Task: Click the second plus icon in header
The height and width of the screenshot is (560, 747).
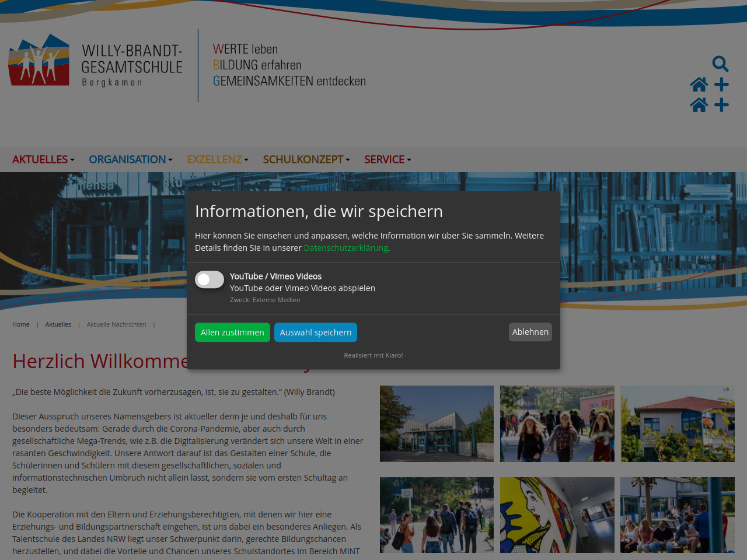Action: 721,105
